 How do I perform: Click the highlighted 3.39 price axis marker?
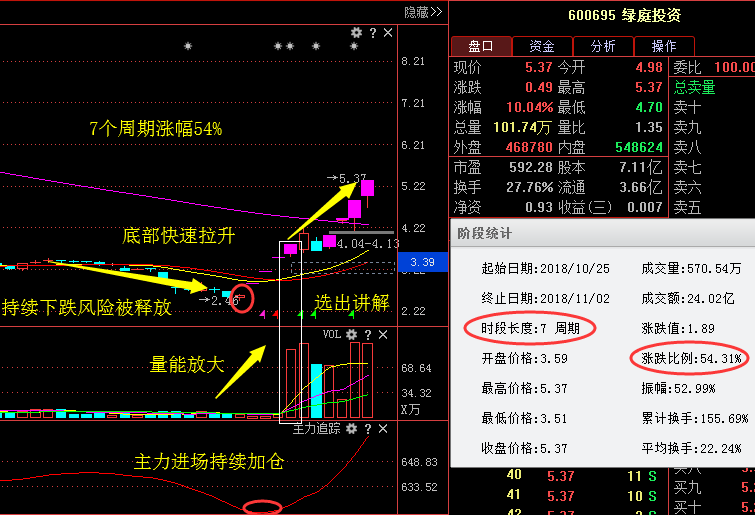pos(422,262)
